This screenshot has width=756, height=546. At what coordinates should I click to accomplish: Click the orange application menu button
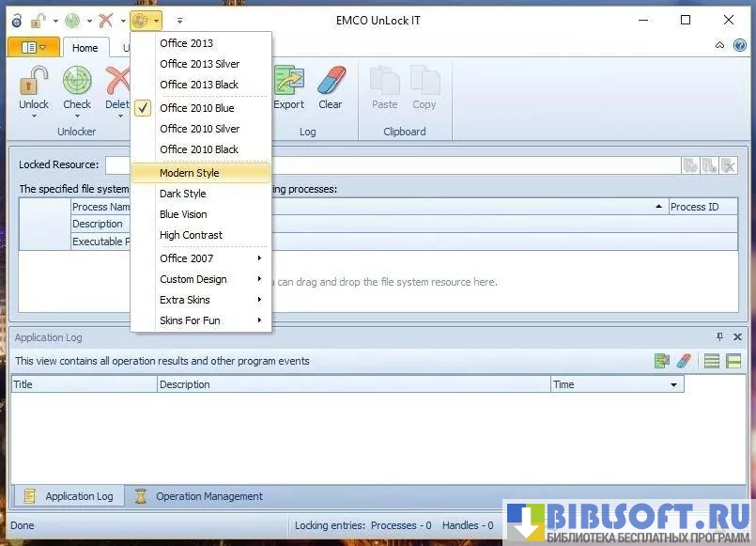[33, 47]
